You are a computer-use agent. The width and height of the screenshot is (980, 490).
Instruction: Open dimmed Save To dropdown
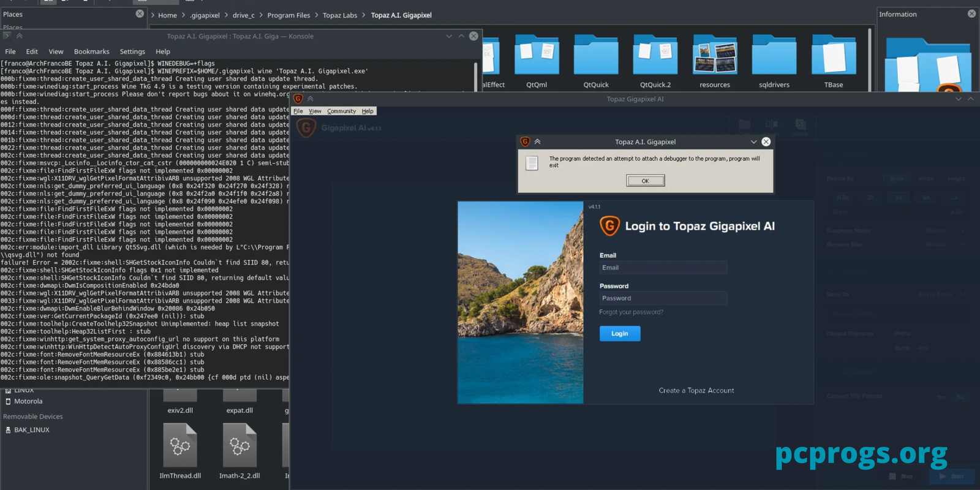(941, 295)
